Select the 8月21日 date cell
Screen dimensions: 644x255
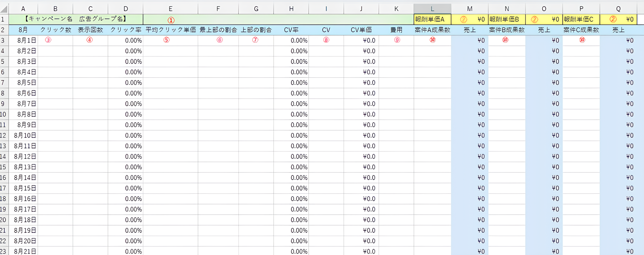(x=23, y=251)
